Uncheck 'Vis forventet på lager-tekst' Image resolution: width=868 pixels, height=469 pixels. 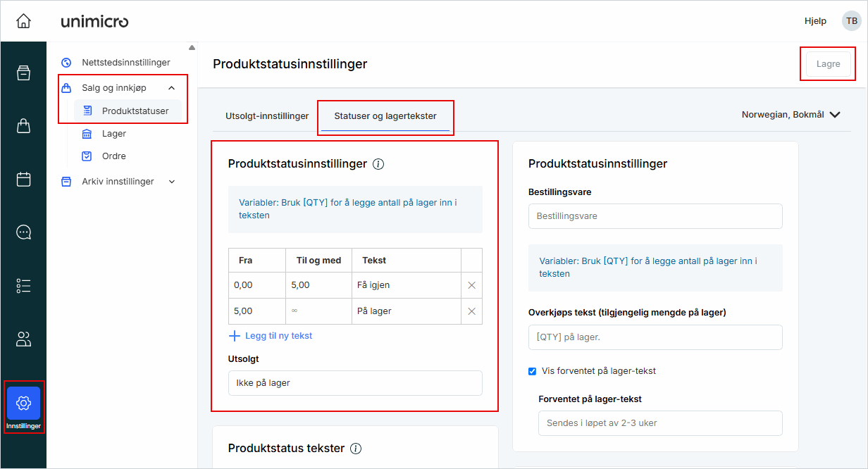[x=532, y=371]
